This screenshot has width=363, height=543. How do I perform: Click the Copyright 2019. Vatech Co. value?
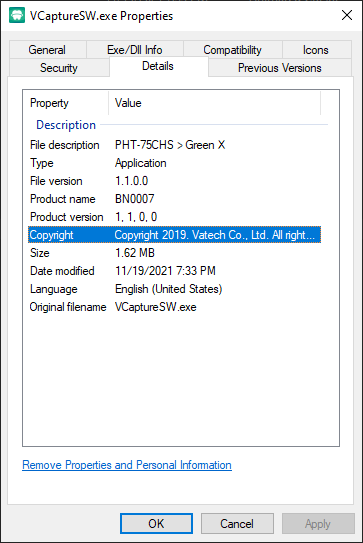point(215,235)
